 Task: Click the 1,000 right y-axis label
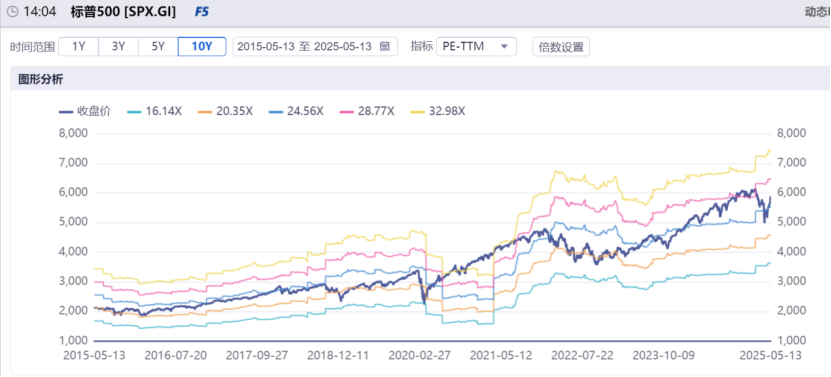click(791, 340)
